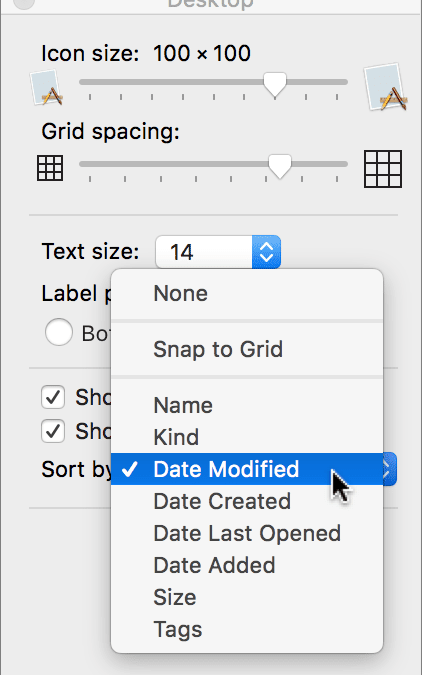Toggle the second Show checkbox
The image size is (422, 675).
point(53,431)
